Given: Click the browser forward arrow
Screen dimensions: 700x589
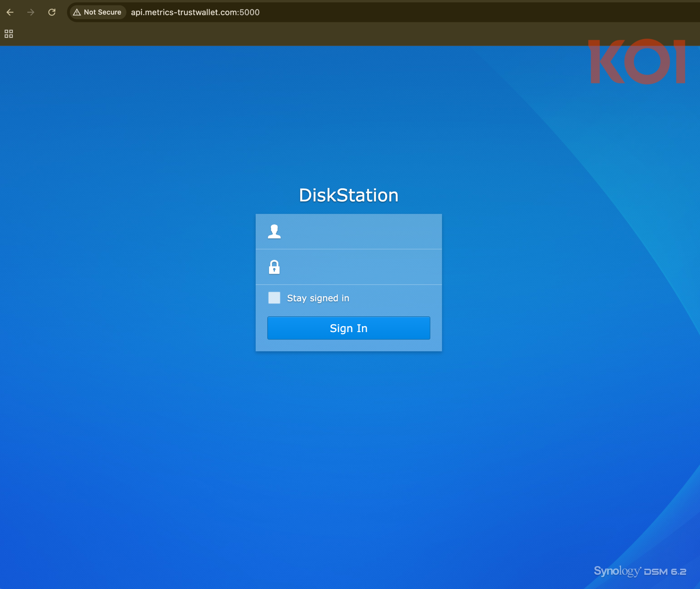Looking at the screenshot, I should (x=31, y=12).
